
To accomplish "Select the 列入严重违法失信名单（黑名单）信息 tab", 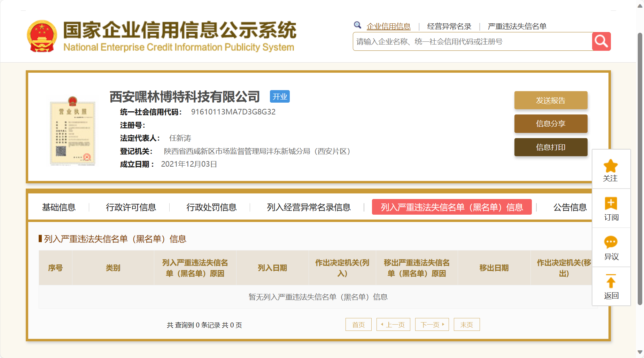I will (x=452, y=207).
